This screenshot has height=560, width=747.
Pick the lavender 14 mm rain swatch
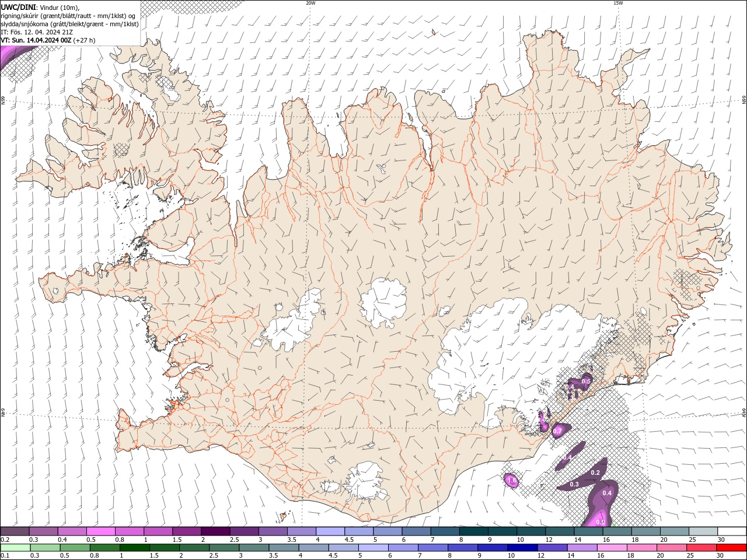[582, 548]
